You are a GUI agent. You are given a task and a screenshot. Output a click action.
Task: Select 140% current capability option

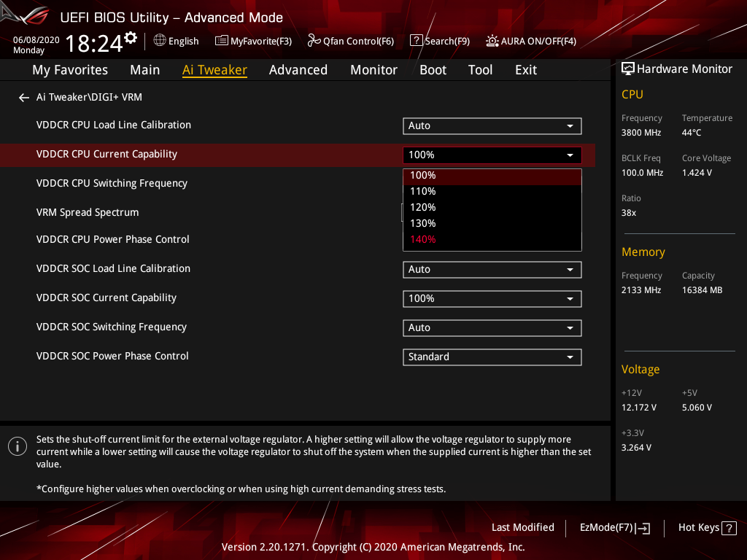[x=492, y=239]
